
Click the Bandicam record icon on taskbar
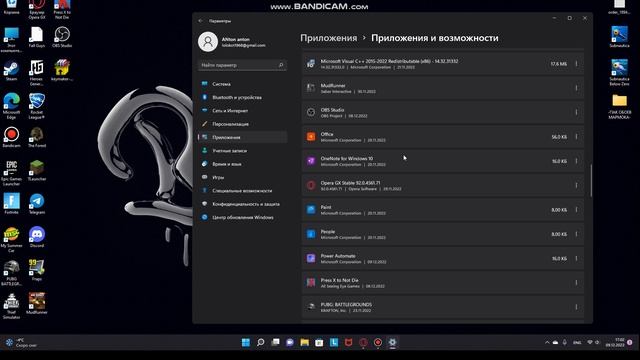click(x=378, y=342)
